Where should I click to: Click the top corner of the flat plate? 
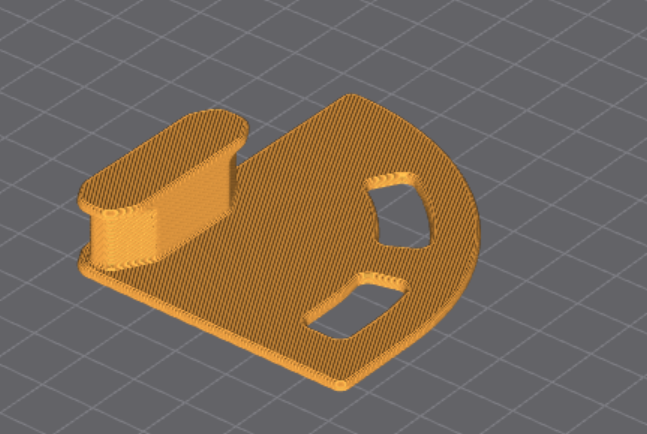(350, 100)
